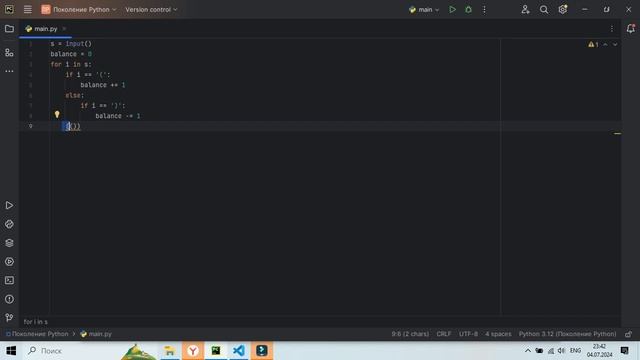640x360 pixels.
Task: Open the main menu hamburger icon
Action: coord(27,9)
